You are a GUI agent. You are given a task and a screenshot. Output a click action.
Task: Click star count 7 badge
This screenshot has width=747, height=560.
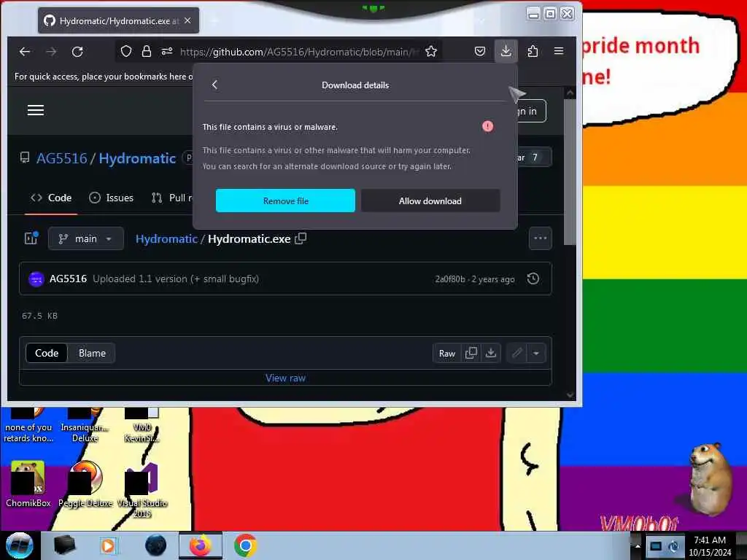(x=535, y=157)
